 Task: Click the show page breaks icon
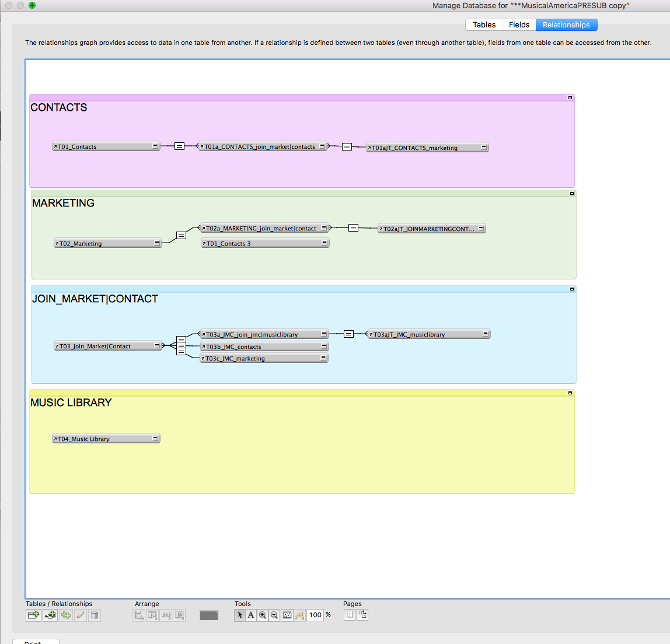350,615
